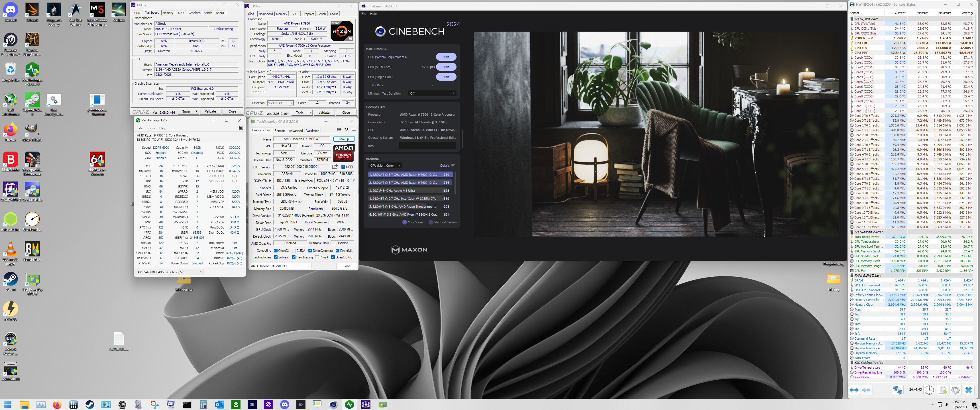Open the Socket #1 selection dropdown in CPU-Z
The height and width of the screenshot is (410, 980).
280,103
